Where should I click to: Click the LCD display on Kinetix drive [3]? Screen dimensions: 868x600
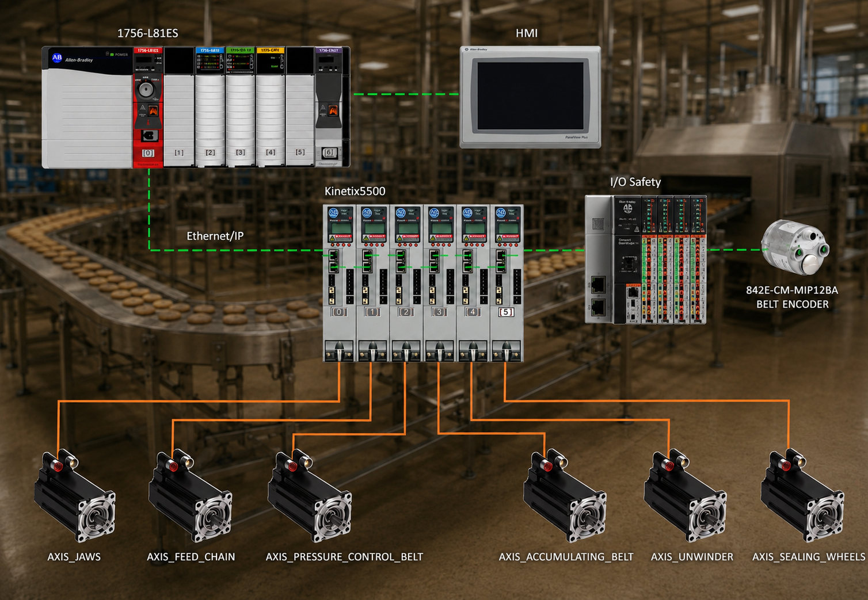[441, 228]
